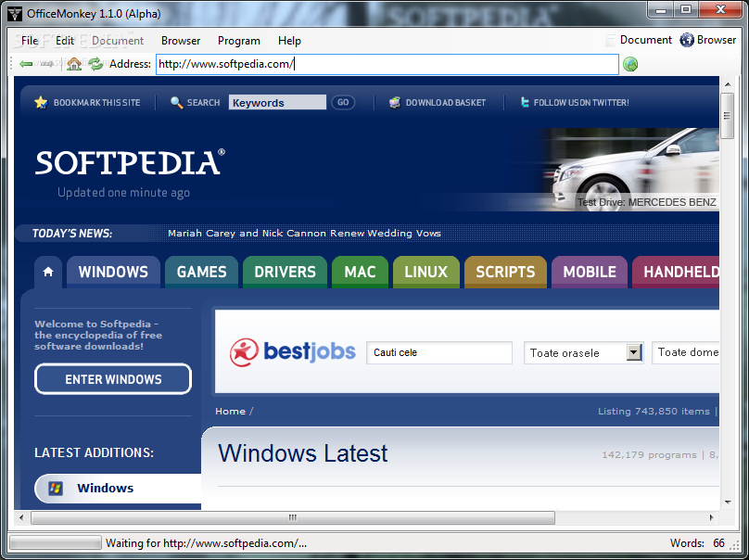The width and height of the screenshot is (749, 560).
Task: Click the vertical scrollbar down arrow
Action: (728, 502)
